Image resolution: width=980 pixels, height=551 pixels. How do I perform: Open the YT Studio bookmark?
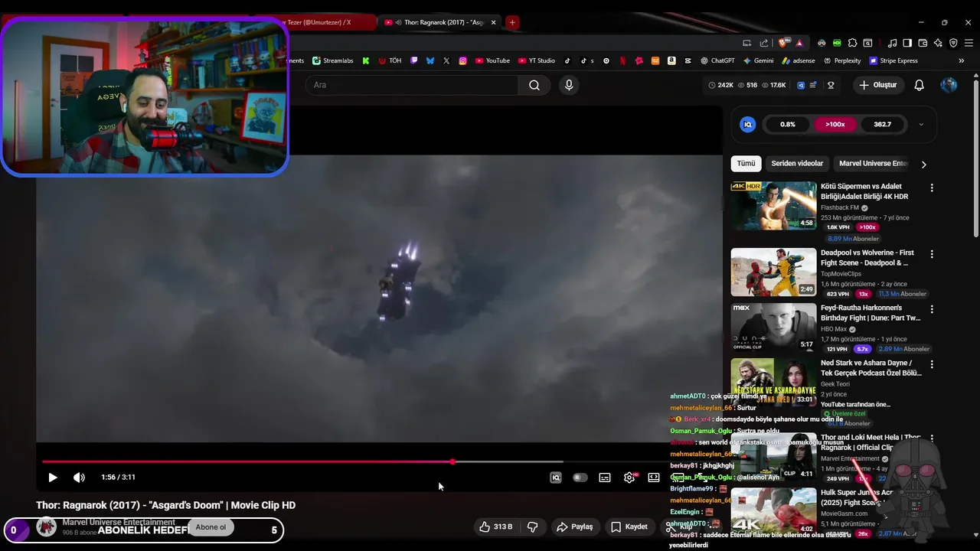click(x=537, y=60)
